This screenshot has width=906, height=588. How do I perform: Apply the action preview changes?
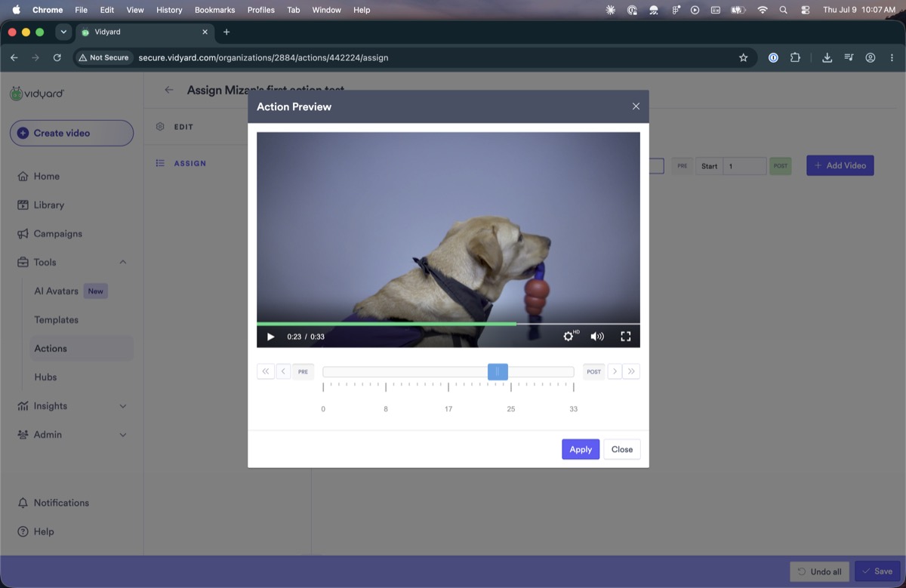coord(581,449)
